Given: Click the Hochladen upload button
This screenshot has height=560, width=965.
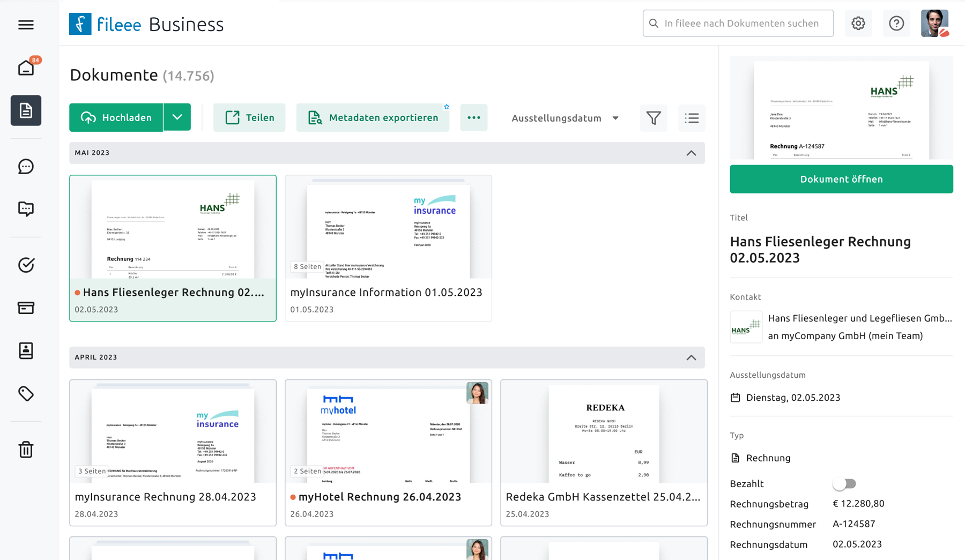Looking at the screenshot, I should (116, 117).
